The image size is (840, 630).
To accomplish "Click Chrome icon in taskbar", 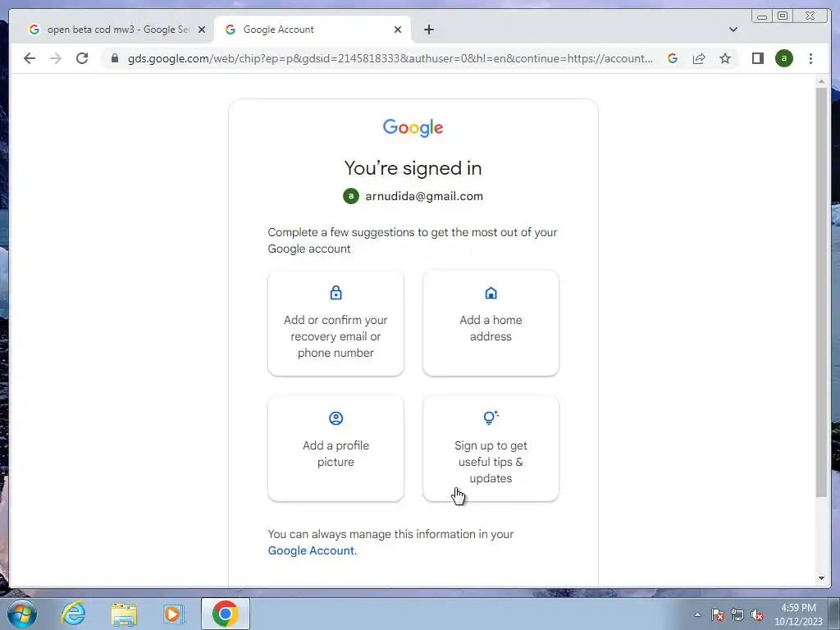I will [225, 614].
